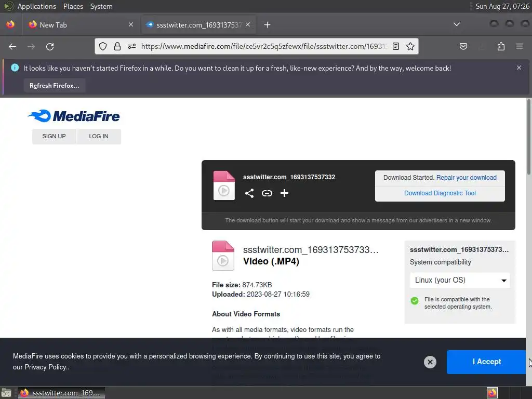
Task: Open the System menu
Action: tap(101, 6)
